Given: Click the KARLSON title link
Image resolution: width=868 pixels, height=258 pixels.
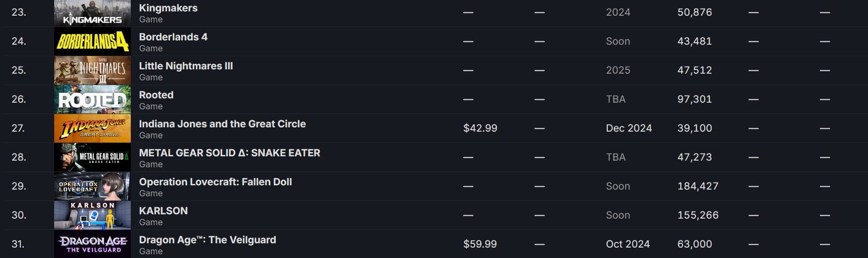Looking at the screenshot, I should (x=163, y=211).
